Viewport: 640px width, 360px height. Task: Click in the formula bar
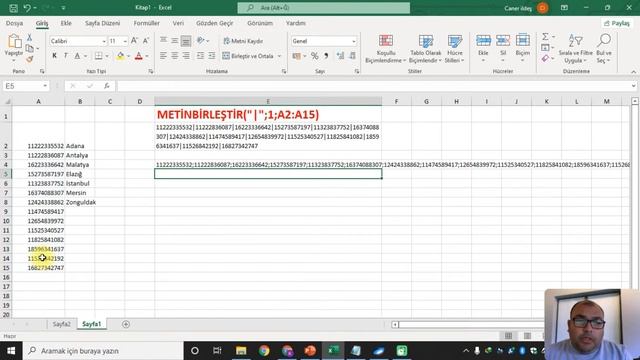374,86
